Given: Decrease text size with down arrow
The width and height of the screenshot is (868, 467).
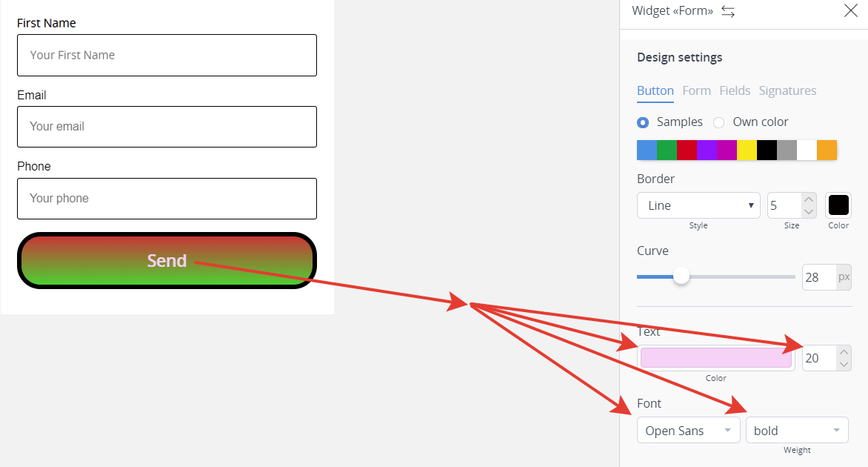Looking at the screenshot, I should [x=844, y=365].
